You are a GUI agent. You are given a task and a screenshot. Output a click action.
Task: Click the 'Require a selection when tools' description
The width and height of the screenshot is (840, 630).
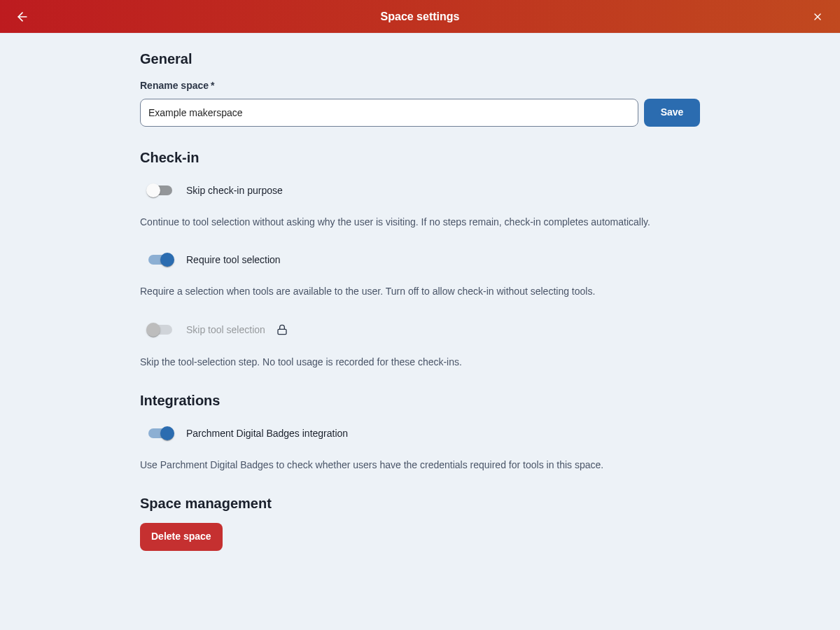tap(367, 291)
